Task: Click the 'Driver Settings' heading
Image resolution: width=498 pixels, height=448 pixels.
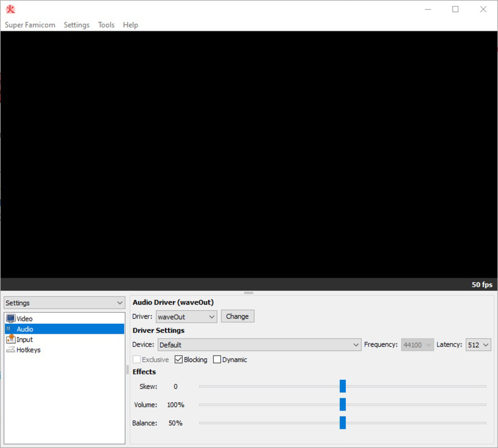Action: click(158, 330)
